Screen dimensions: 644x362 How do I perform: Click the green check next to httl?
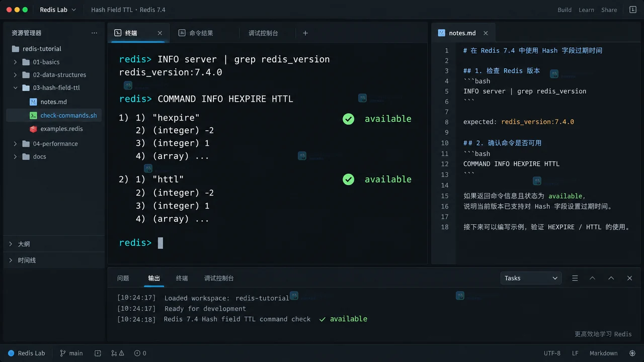[x=348, y=179]
